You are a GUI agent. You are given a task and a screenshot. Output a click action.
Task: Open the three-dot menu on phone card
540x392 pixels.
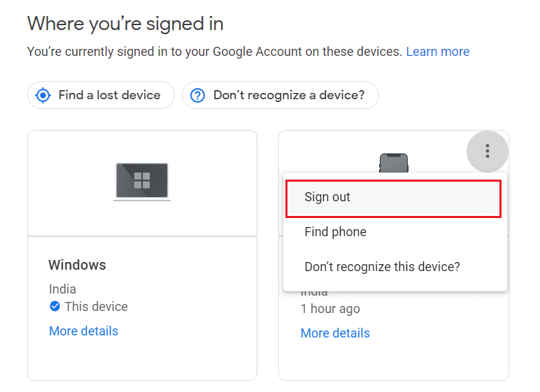487,152
